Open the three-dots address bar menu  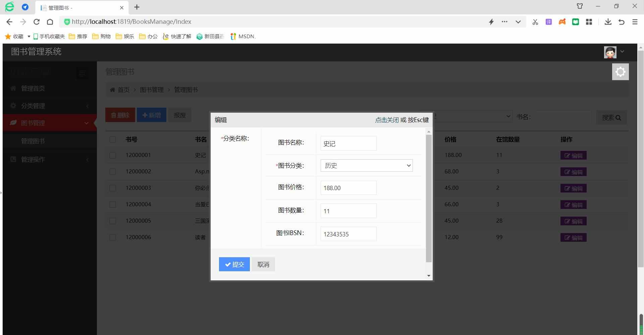coord(504,22)
